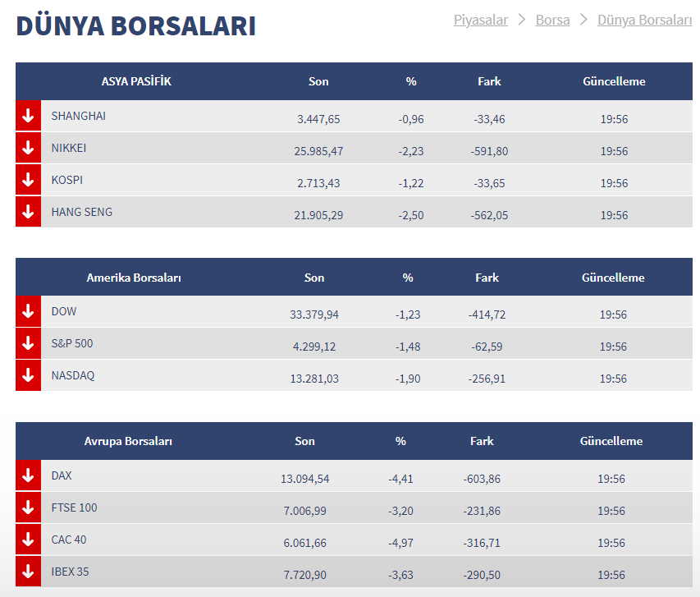Click the Amerika Borsaları table header
700x597 pixels.
tap(134, 278)
